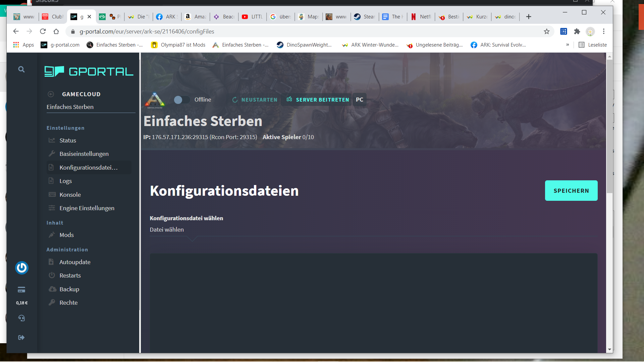Screen dimensions: 644x362
Task: Open Leseliste reading list
Action: click(x=593, y=45)
